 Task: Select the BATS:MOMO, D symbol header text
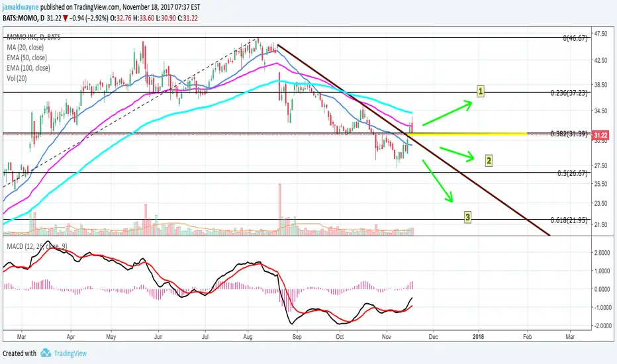(24, 18)
